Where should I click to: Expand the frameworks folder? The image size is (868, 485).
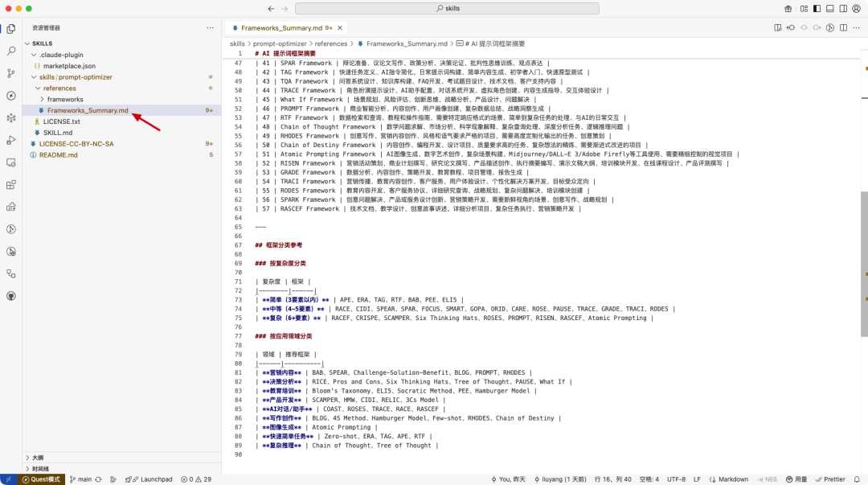(64, 99)
